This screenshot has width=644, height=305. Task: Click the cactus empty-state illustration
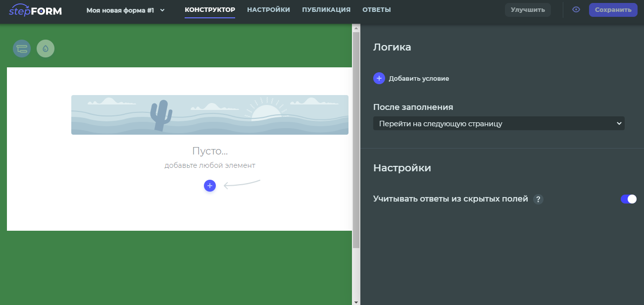tap(210, 115)
